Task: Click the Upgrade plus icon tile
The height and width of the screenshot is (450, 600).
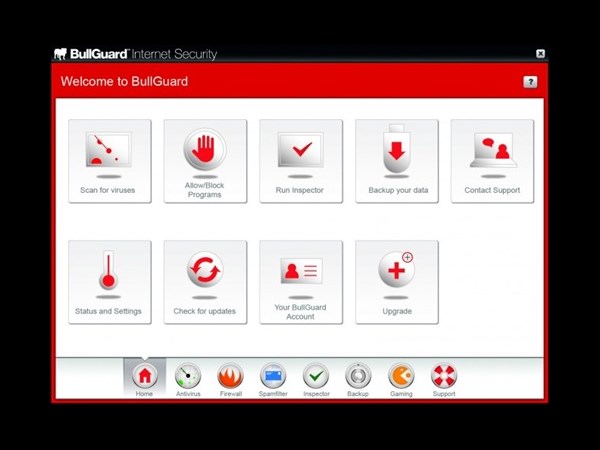Action: click(x=396, y=272)
